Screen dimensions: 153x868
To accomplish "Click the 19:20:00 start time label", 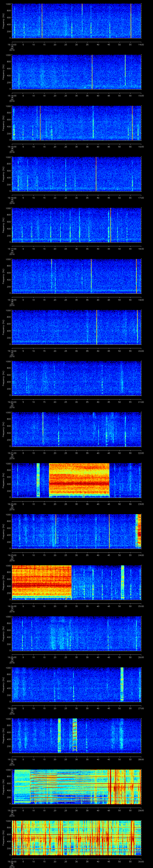I will 12,402.
